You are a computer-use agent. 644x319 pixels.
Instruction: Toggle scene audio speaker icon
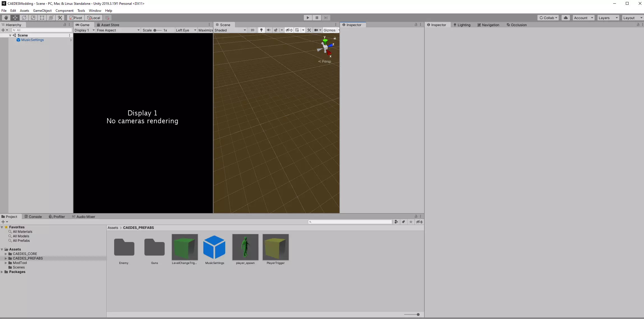(x=268, y=30)
